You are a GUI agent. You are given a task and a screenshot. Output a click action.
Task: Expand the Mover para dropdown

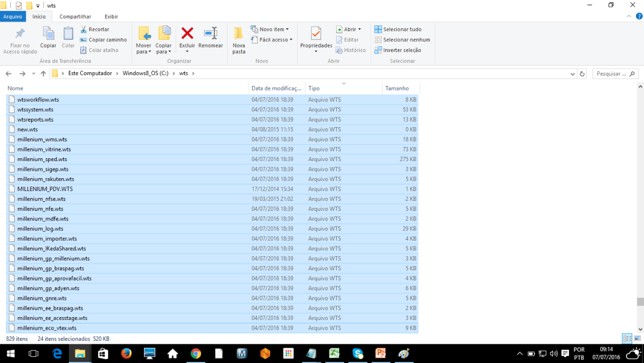[143, 52]
